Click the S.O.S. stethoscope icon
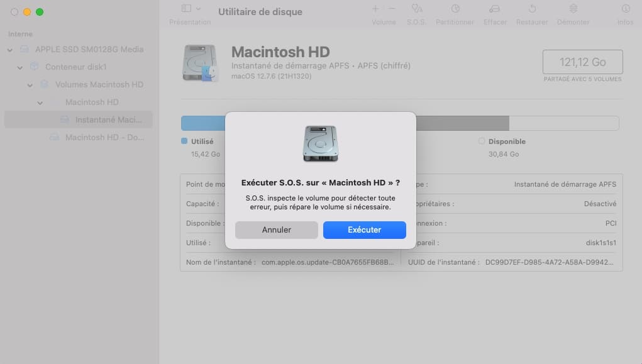642x364 pixels. click(x=416, y=8)
